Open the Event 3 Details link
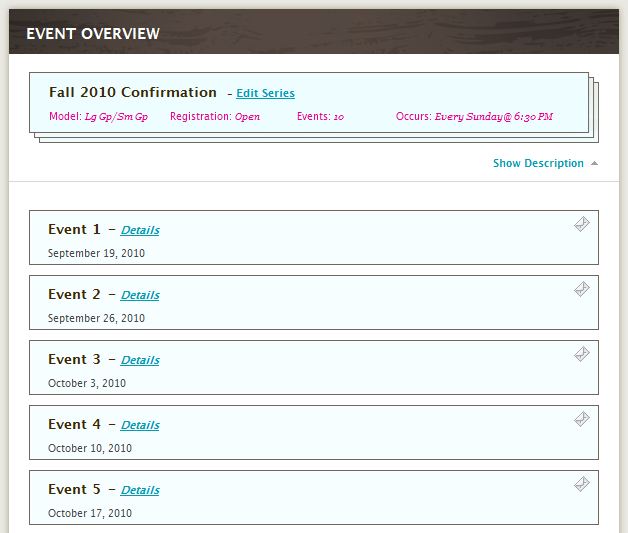628x533 pixels. pyautogui.click(x=140, y=360)
